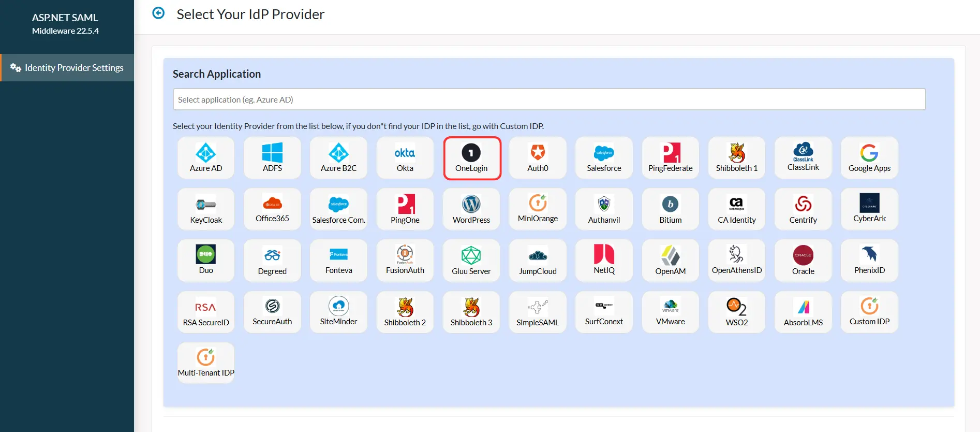
Task: Select the Shibboleth 2 tile
Action: tap(405, 312)
